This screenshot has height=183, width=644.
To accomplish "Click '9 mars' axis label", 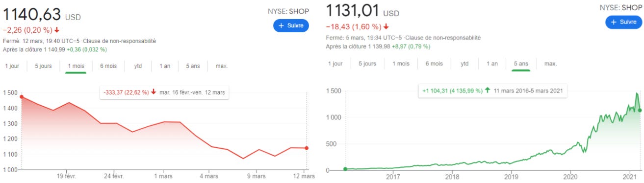I will coord(256,176).
